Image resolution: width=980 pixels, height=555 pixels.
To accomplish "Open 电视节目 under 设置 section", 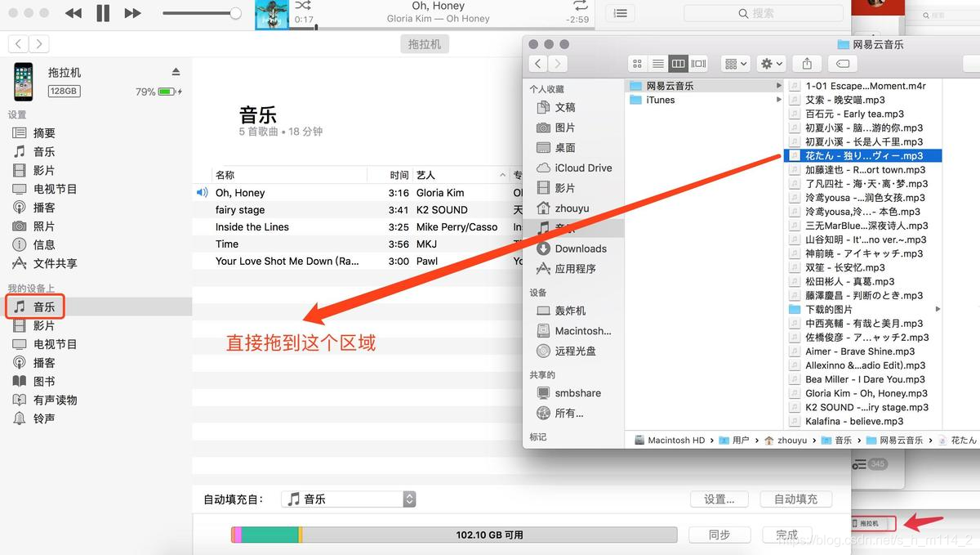I will coord(55,189).
